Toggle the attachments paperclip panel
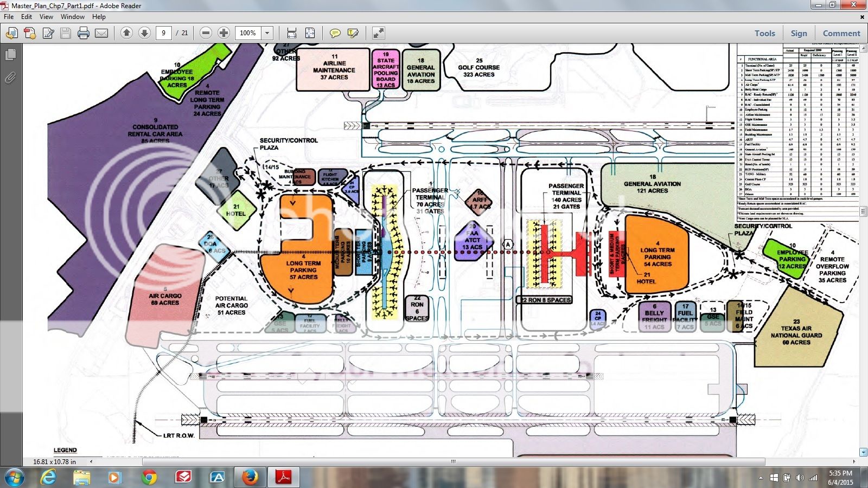The height and width of the screenshot is (488, 868). pyautogui.click(x=10, y=78)
